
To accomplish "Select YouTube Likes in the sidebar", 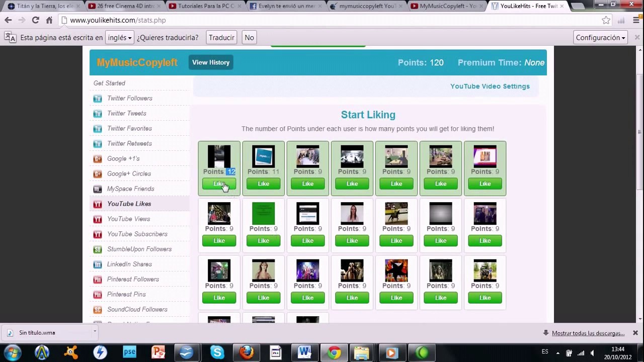I will (129, 204).
